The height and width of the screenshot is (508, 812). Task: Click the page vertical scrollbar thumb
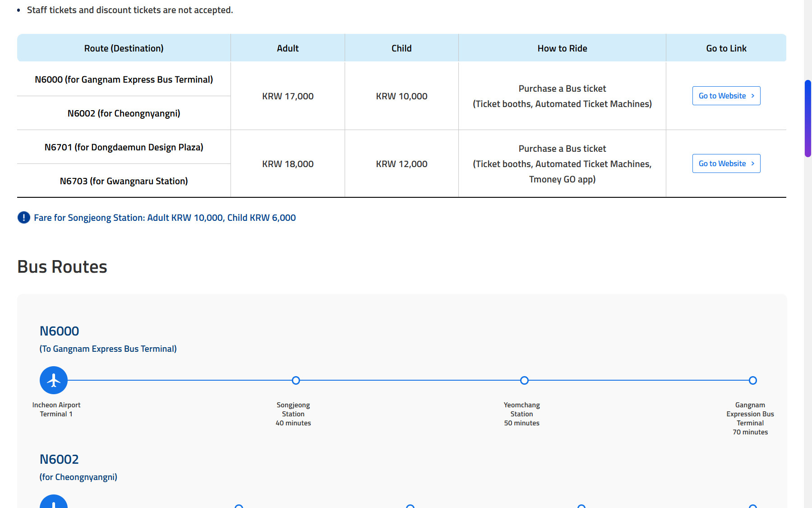pos(808,118)
